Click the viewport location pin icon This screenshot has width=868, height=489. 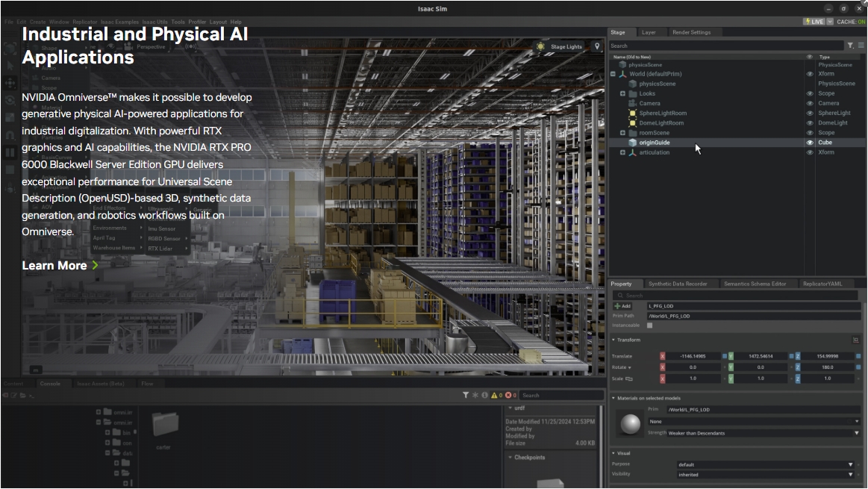point(597,46)
